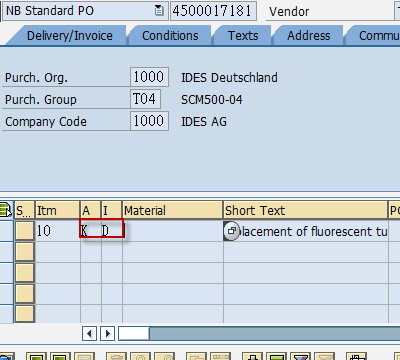The width and height of the screenshot is (400, 360).
Task: Click the Purch. Group field T04
Action: tap(145, 99)
